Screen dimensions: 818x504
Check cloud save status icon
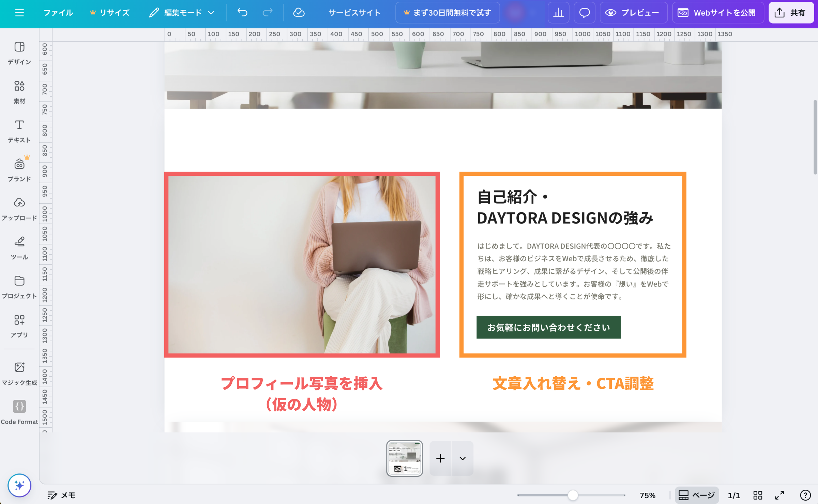[x=299, y=13]
